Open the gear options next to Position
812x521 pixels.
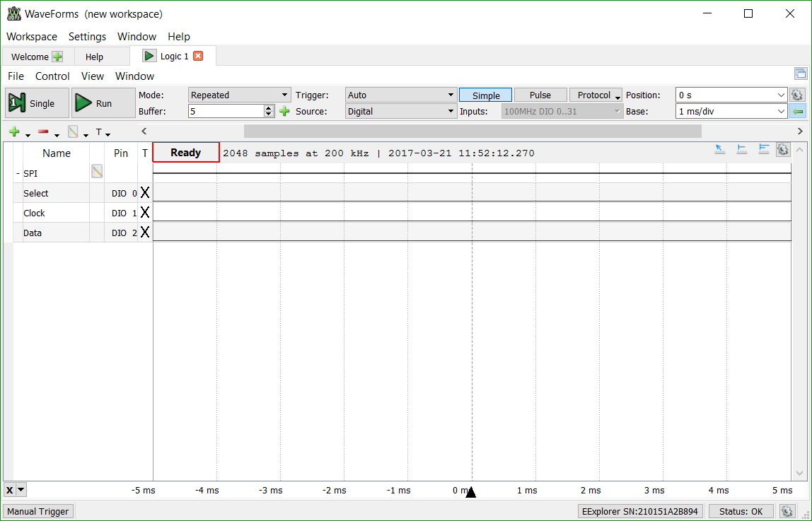(797, 95)
